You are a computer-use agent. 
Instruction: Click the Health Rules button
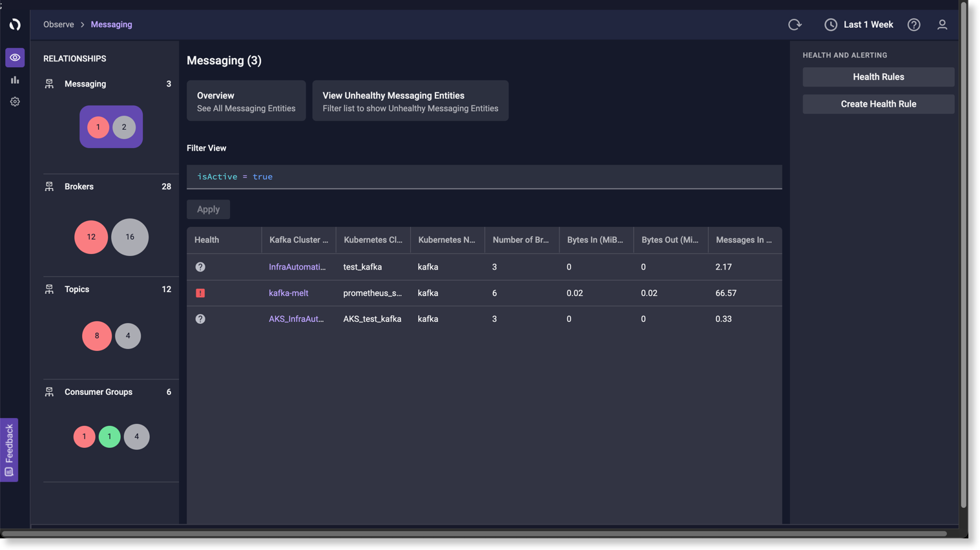click(x=878, y=77)
